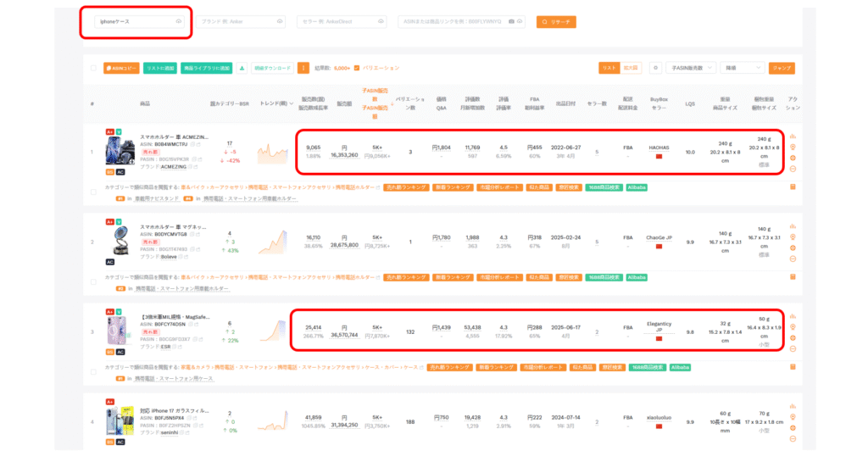Open the orange three-dots more menu
This screenshot has height=451, width=868.
click(x=303, y=68)
